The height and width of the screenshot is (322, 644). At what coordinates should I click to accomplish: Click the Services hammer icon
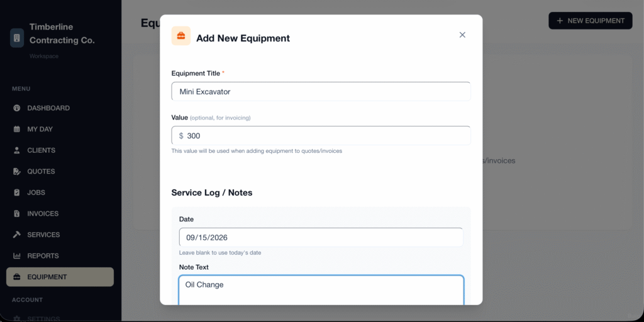pyautogui.click(x=17, y=235)
